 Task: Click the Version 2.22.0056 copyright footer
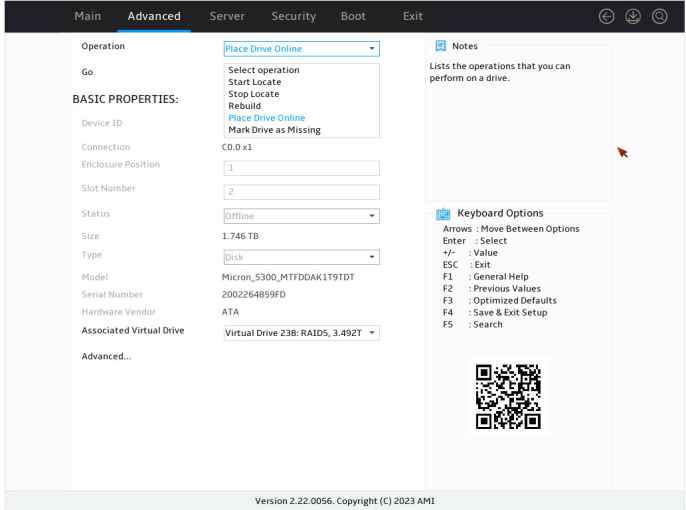345,501
